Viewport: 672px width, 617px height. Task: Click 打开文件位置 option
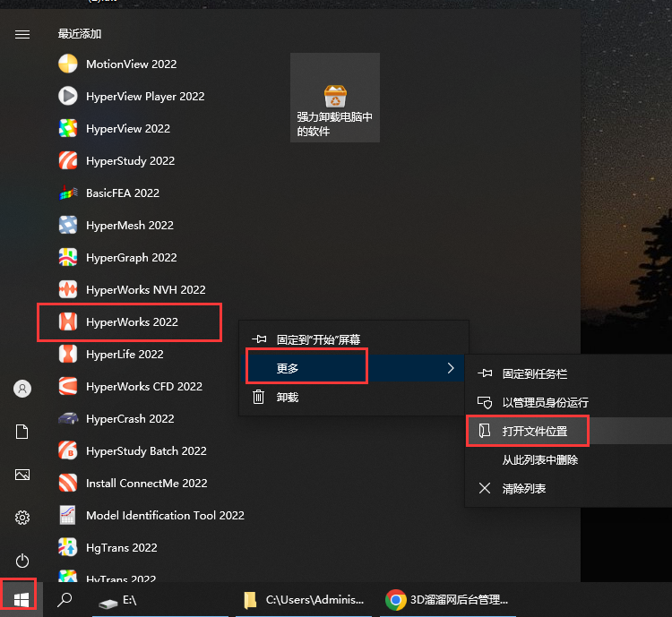point(568,431)
